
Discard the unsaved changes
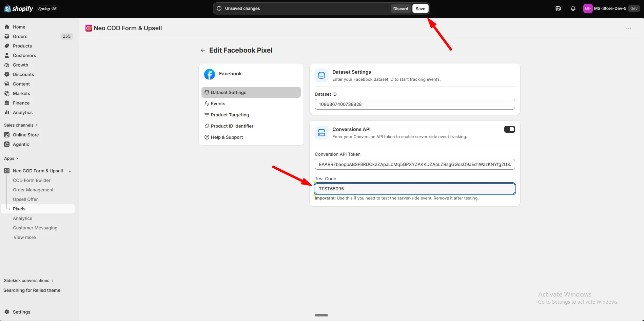click(401, 8)
